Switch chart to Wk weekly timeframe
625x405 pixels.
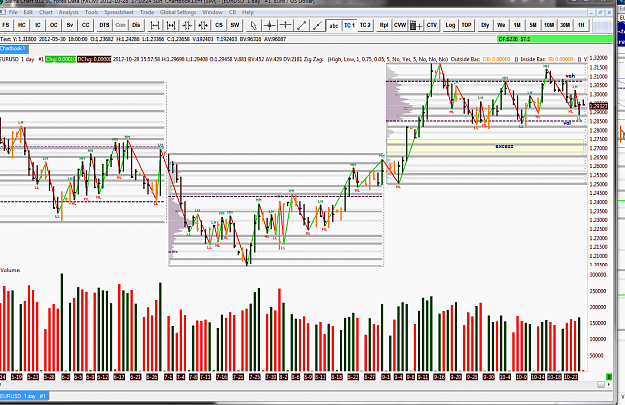(x=501, y=25)
